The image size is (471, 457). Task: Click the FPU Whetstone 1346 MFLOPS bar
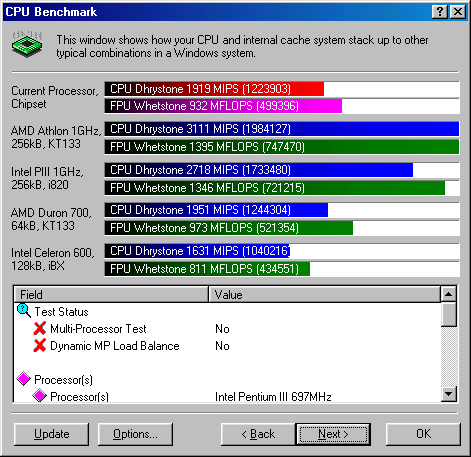click(x=275, y=188)
